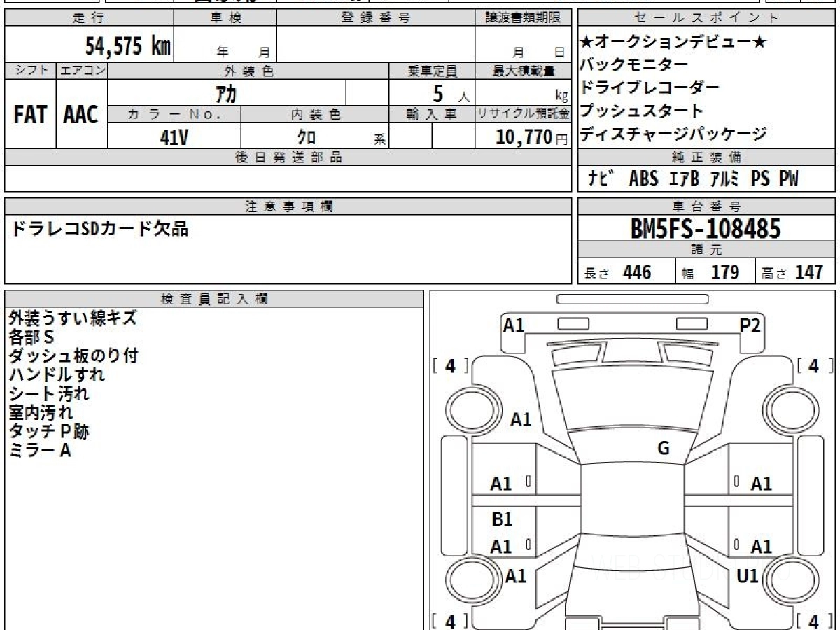Click the セールスポイント header
The height and width of the screenshot is (630, 840).
706,18
